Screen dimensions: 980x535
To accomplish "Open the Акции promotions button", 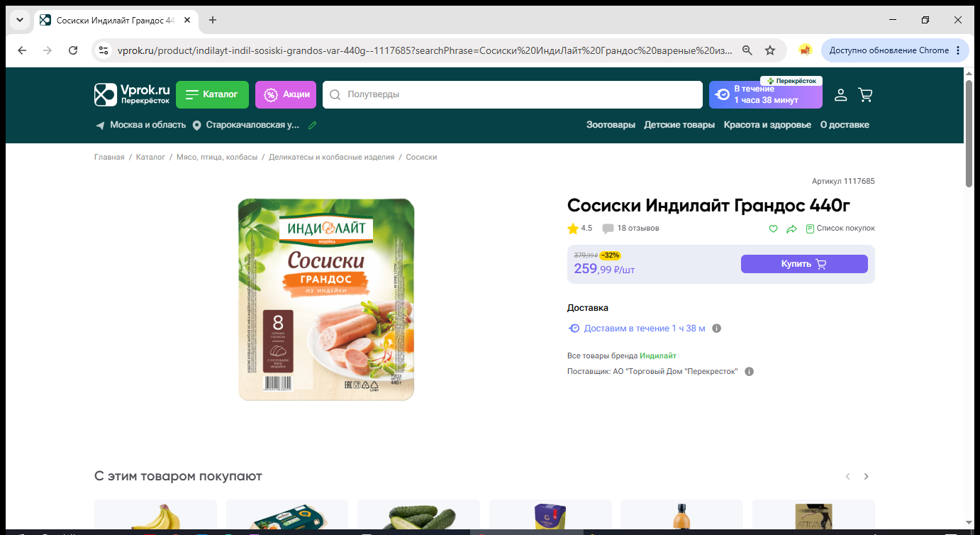I will (x=286, y=94).
